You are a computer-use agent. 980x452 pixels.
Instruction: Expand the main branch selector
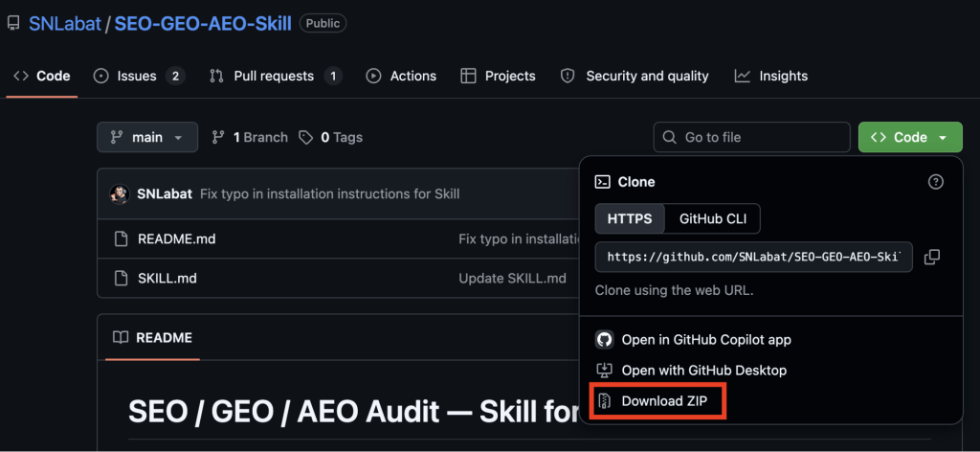(146, 138)
